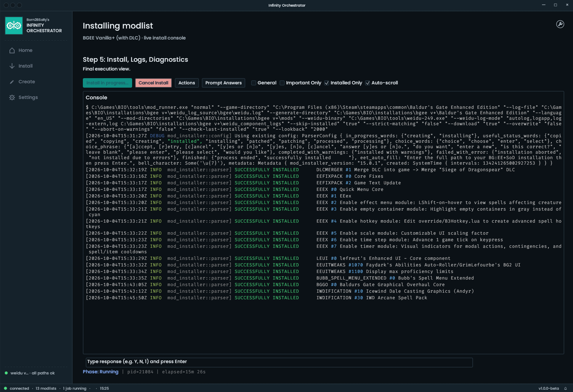Disable the Auto-scroll checkbox

coord(368,83)
